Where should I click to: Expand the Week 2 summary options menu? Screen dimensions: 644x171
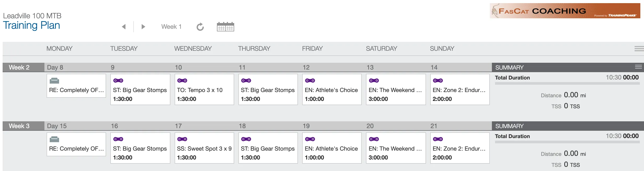(639, 67)
